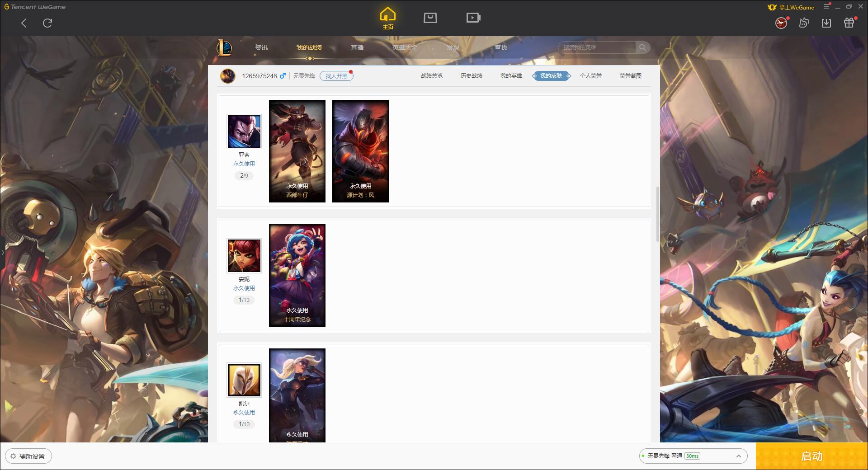Click the player ID 1265975248

259,76
